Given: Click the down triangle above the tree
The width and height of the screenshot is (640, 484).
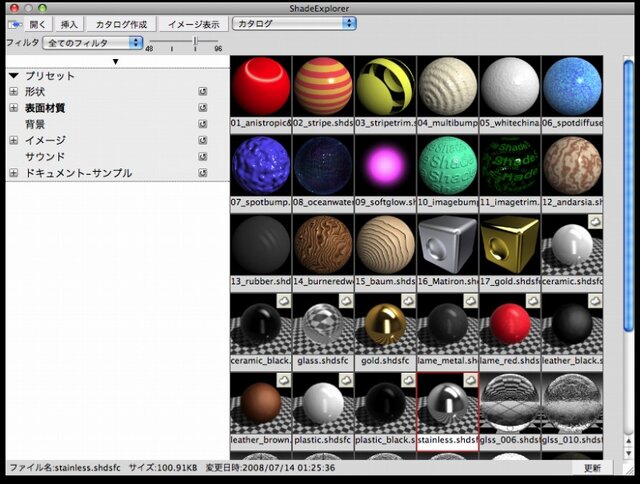Looking at the screenshot, I should click(x=116, y=62).
